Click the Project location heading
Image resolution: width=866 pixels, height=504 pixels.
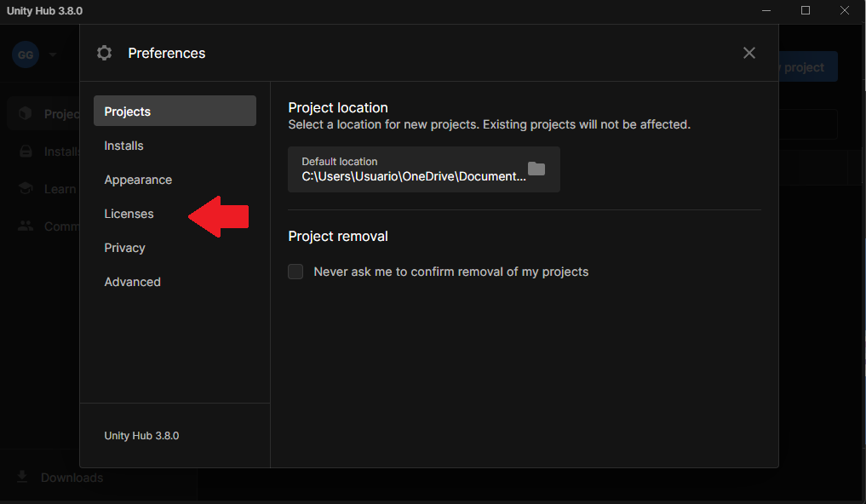338,107
